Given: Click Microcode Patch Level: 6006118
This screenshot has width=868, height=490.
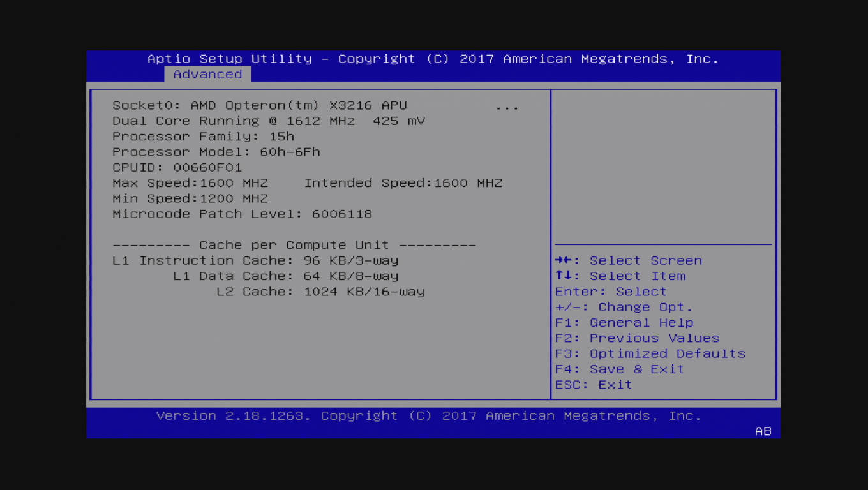Looking at the screenshot, I should 243,214.
